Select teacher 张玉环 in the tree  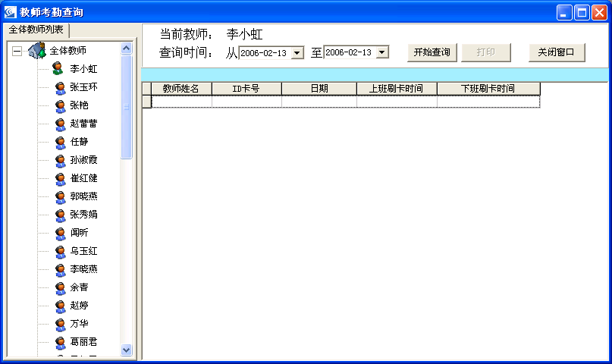83,87
